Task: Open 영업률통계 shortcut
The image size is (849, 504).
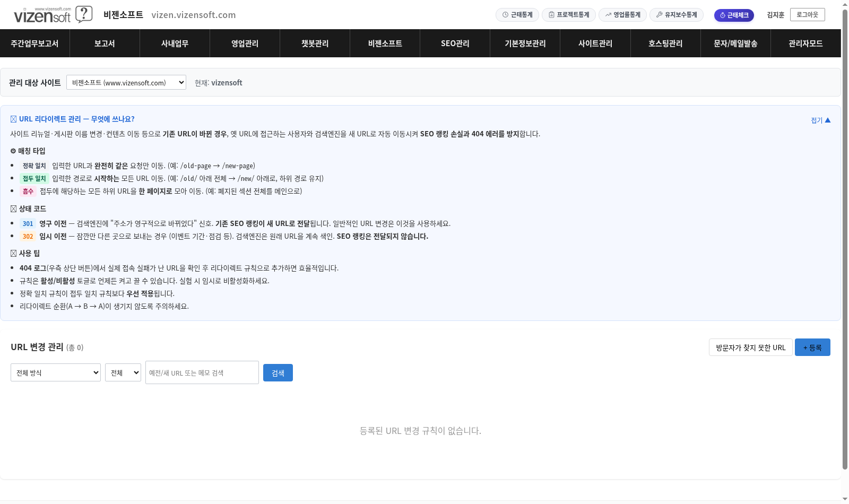Action: [622, 15]
